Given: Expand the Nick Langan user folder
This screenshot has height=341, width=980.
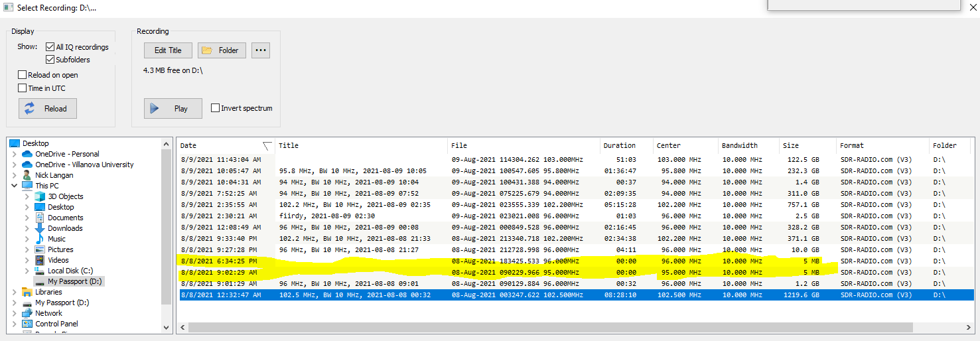Looking at the screenshot, I should [15, 175].
